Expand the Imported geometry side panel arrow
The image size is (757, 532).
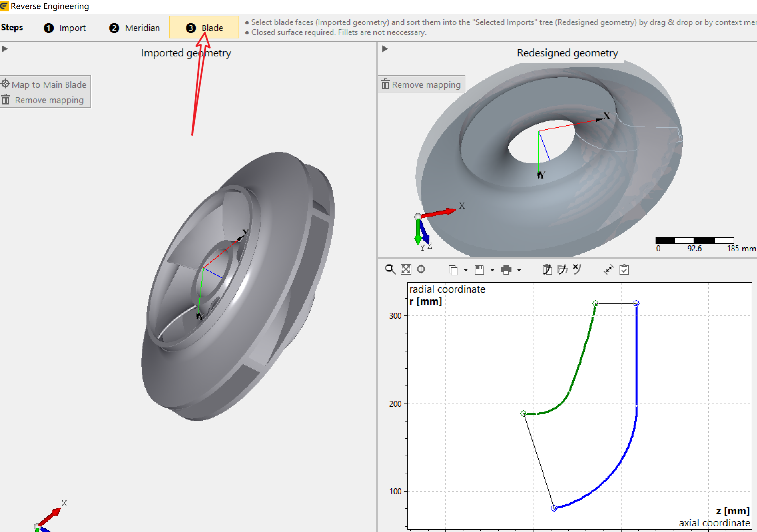5,49
